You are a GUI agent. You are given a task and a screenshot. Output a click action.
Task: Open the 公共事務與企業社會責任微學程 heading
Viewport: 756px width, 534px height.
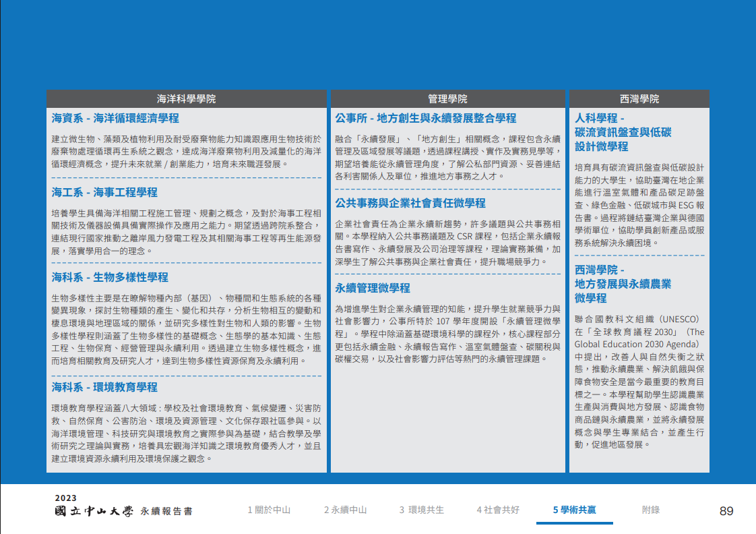point(410,203)
